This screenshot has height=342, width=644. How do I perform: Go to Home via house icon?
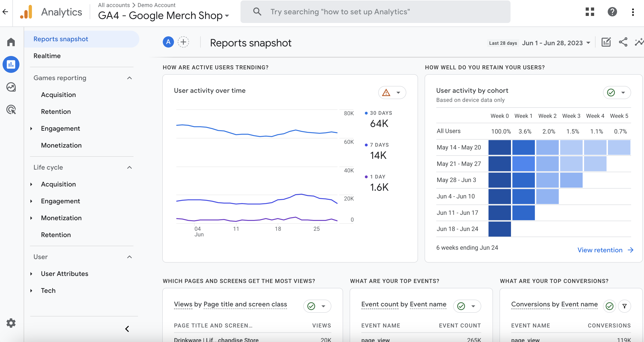click(11, 42)
